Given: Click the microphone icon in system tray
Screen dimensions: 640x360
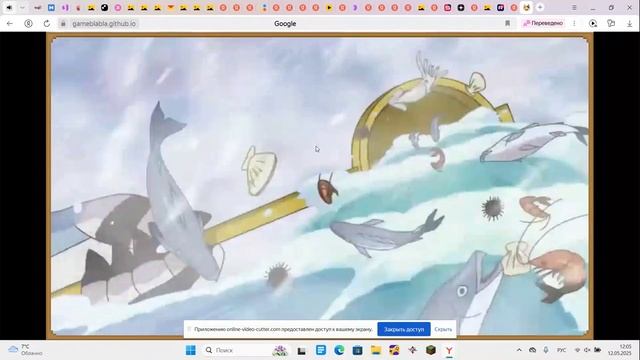Looking at the screenshot, I should [x=546, y=350].
